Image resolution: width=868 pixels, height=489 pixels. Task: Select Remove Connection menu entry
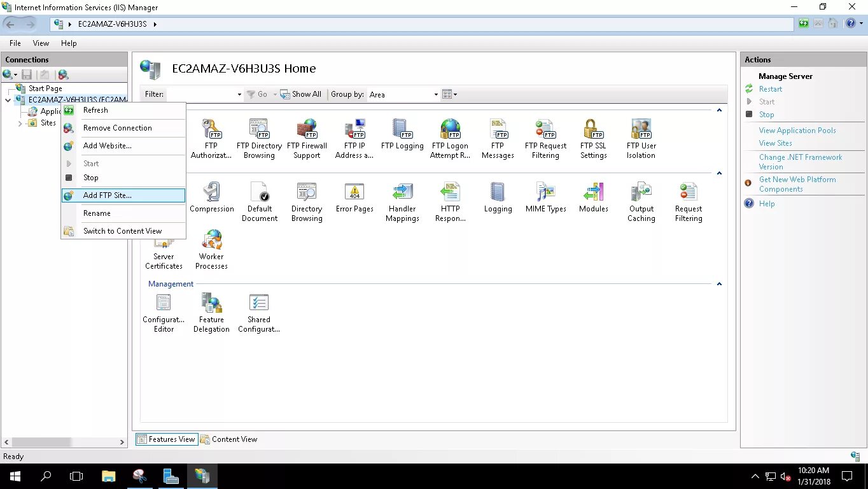pos(123,128)
